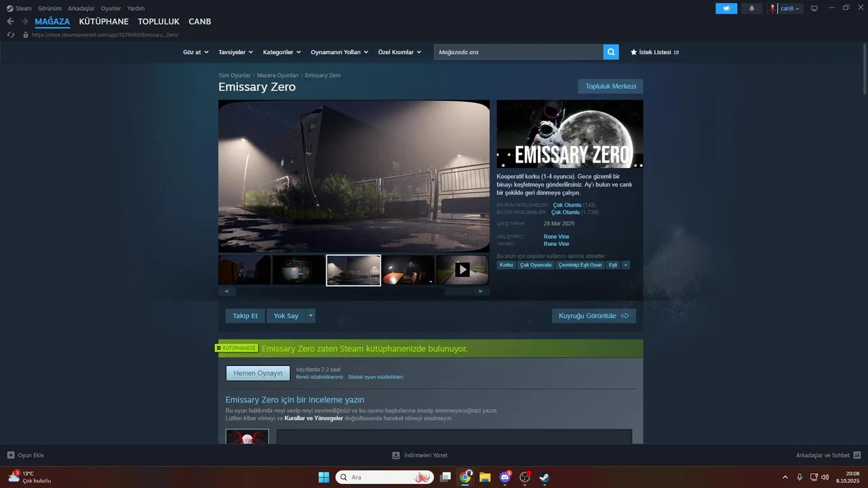Image resolution: width=868 pixels, height=488 pixels.
Task: Expand Özel Kısımlar dropdown
Action: 399,52
